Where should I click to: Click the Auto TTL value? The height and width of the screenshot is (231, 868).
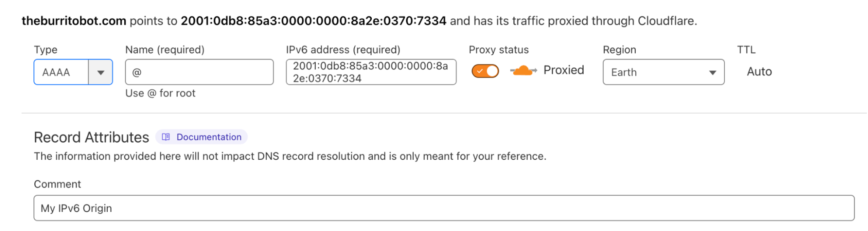click(759, 72)
